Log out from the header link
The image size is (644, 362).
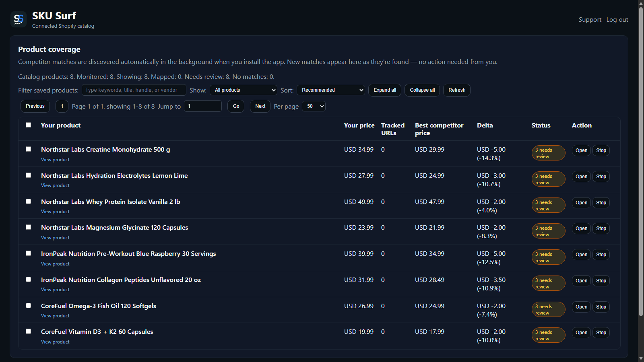click(617, 20)
